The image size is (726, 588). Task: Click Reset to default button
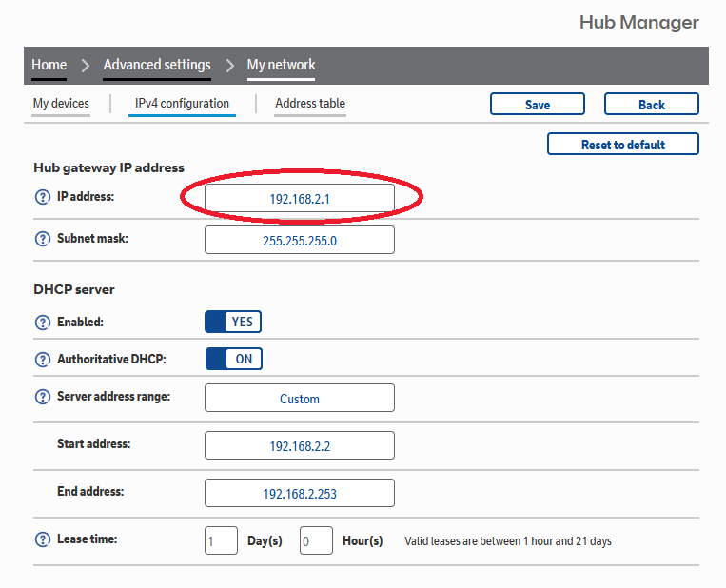click(622, 144)
